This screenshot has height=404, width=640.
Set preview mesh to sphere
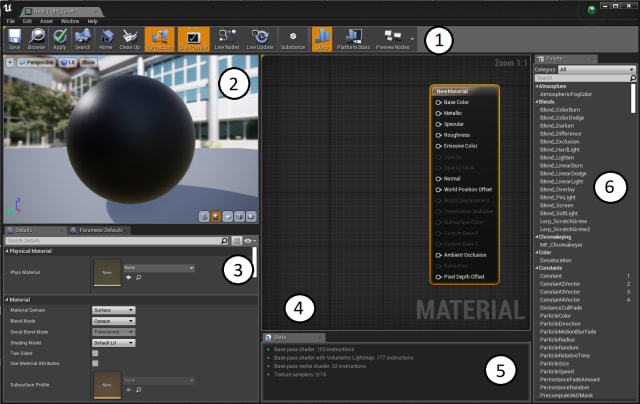[216, 216]
